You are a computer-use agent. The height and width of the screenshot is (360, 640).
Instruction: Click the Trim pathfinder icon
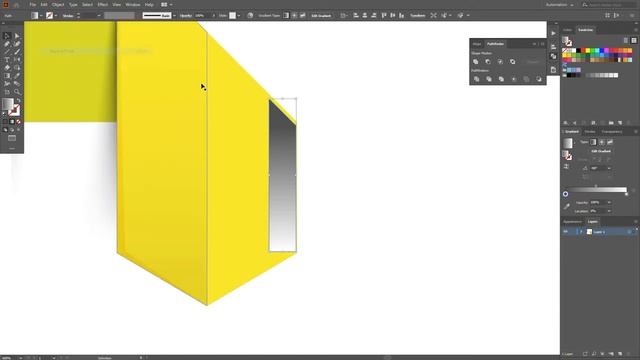point(489,79)
